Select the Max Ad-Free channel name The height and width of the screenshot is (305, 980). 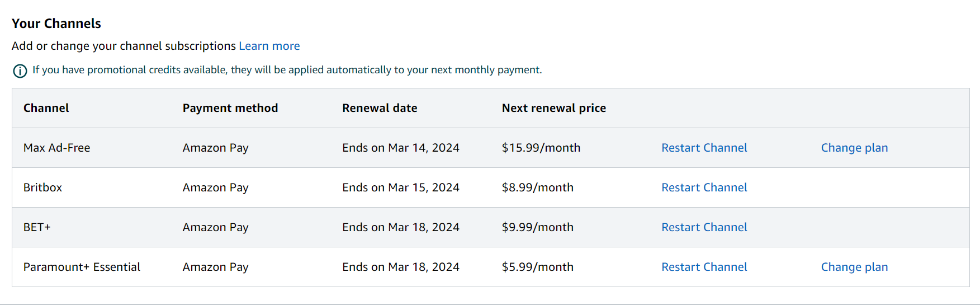(x=56, y=148)
